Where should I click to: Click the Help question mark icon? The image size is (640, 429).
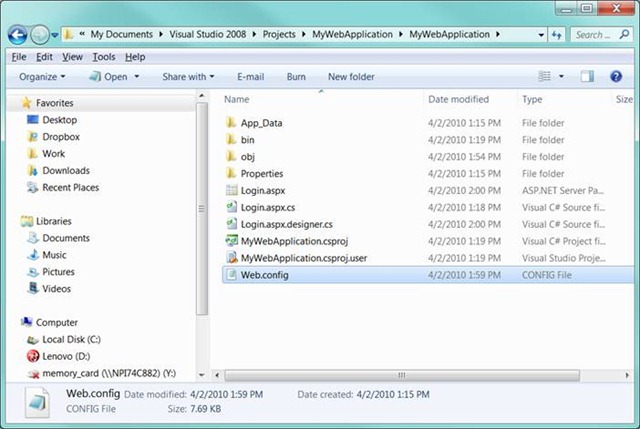click(616, 76)
